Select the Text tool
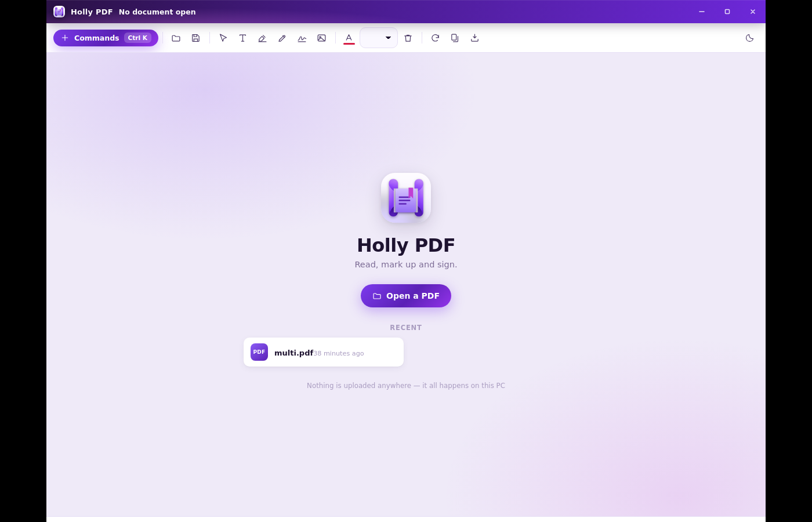The height and width of the screenshot is (522, 812). (x=243, y=38)
